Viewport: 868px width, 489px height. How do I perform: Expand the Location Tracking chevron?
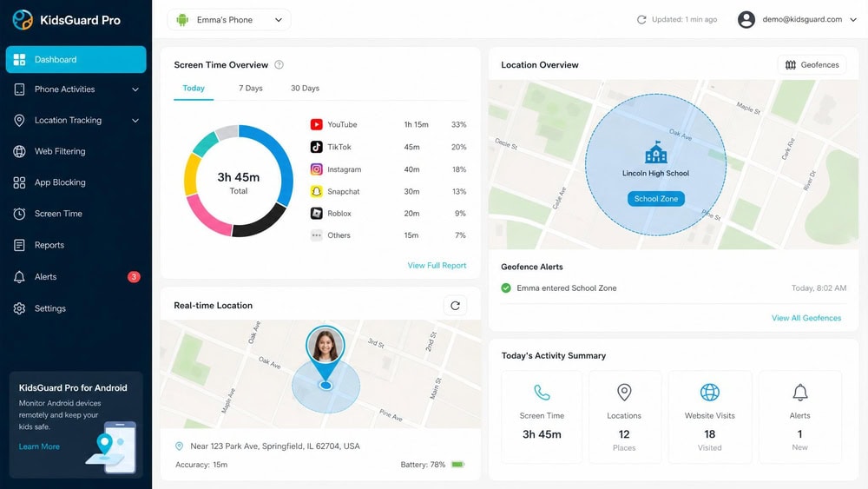click(x=135, y=120)
